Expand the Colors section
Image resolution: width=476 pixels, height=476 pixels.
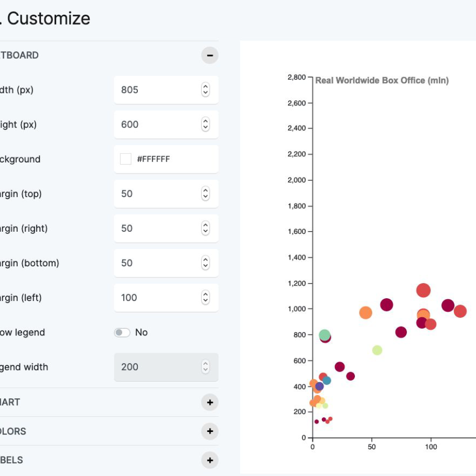click(x=210, y=431)
